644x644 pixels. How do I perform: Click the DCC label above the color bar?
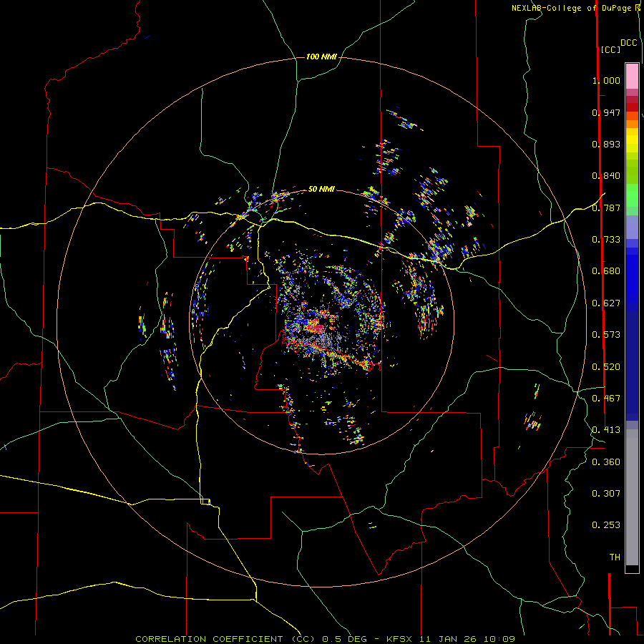629,43
